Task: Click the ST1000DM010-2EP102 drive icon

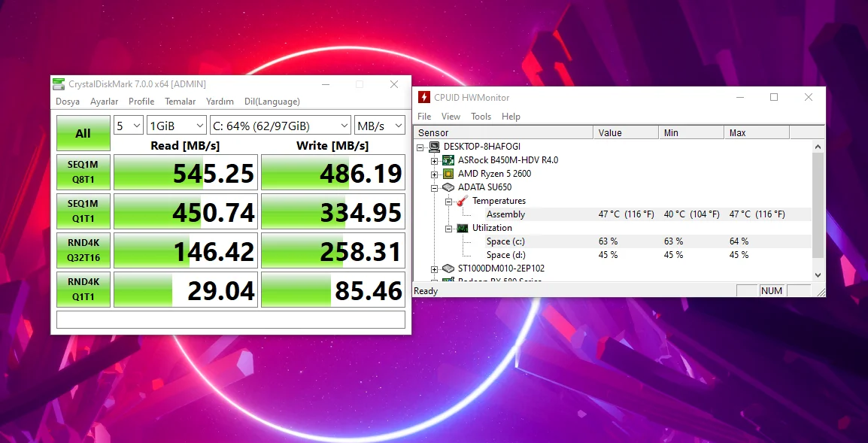Action: point(448,269)
